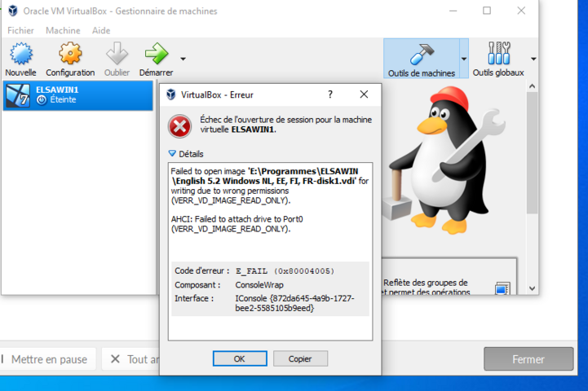Start the VM with the Démarrer arrow
The width and height of the screenshot is (588, 391).
tap(157, 54)
